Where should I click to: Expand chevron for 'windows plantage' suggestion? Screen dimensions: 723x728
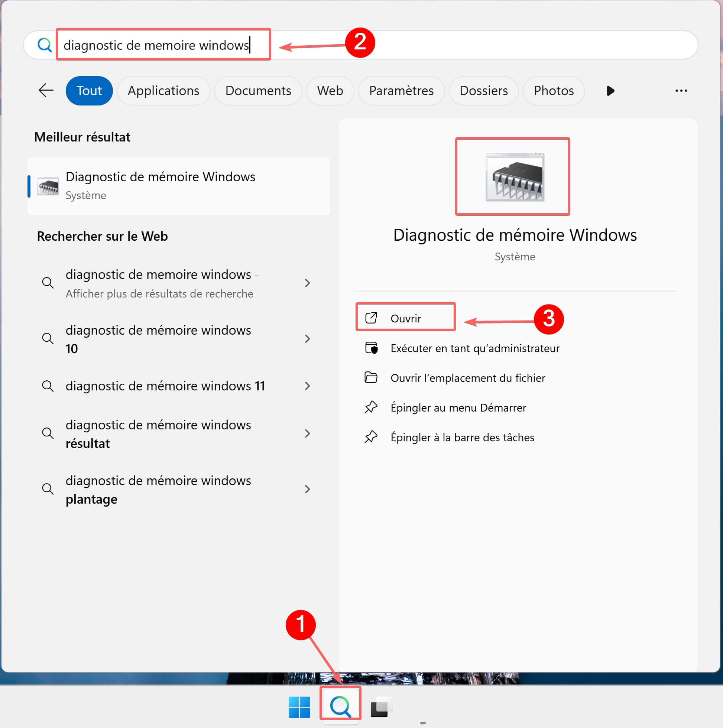coord(307,489)
